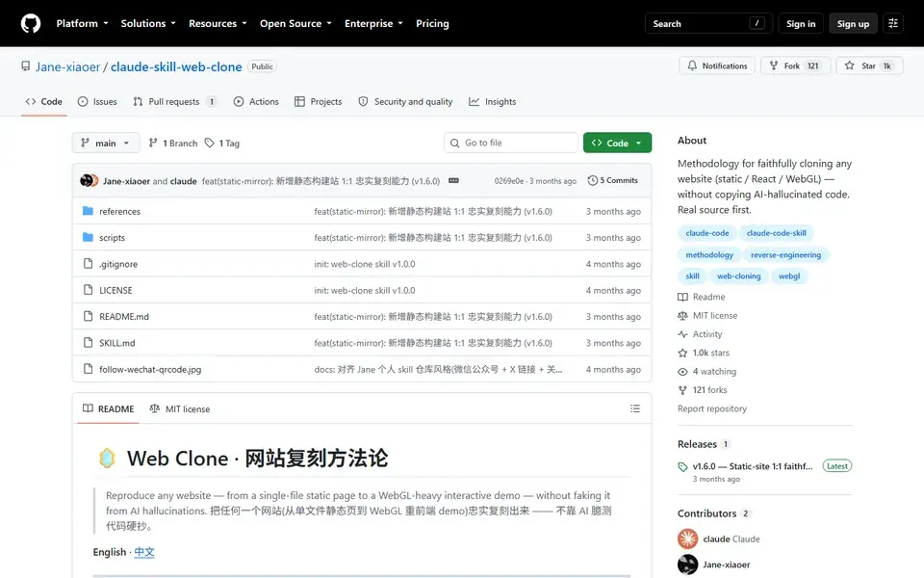Click the Fork icon button
The image size is (924, 578).
pos(774,66)
